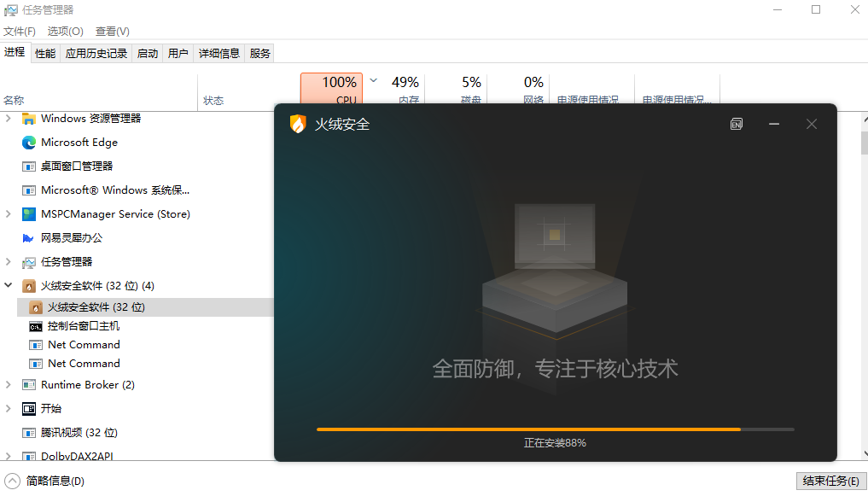Select the 进程 tab

pos(15,52)
